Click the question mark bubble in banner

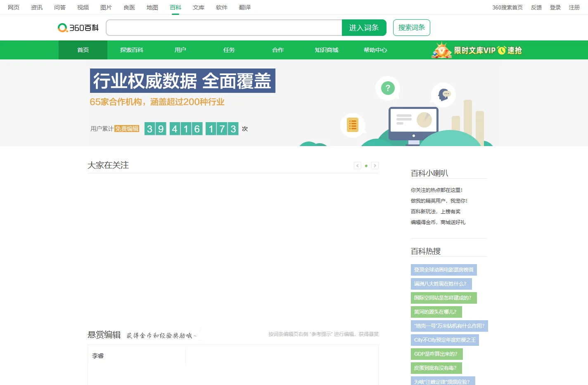pos(388,88)
